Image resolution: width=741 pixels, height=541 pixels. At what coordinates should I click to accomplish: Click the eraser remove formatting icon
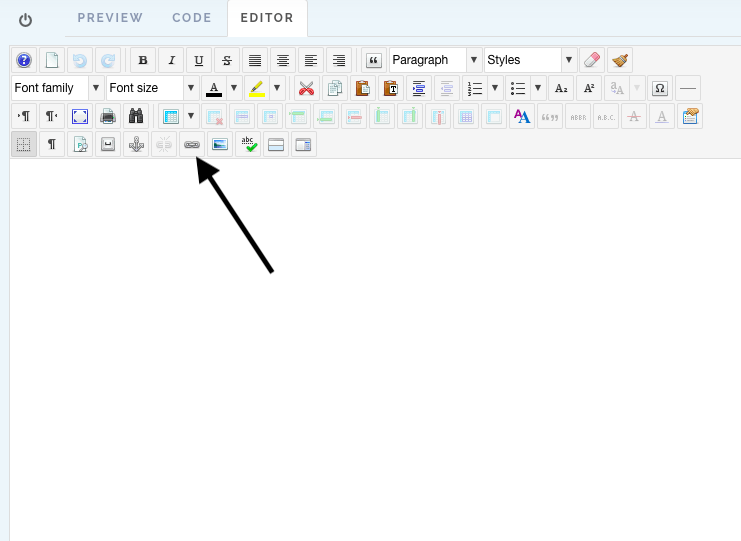(x=592, y=60)
